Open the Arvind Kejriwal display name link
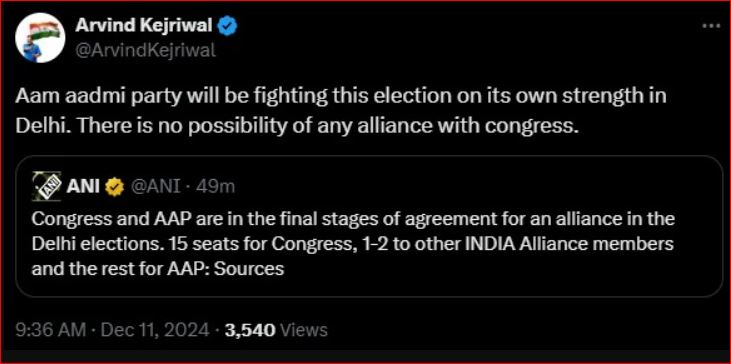Screen dimensions: 731x364 pyautogui.click(x=144, y=27)
